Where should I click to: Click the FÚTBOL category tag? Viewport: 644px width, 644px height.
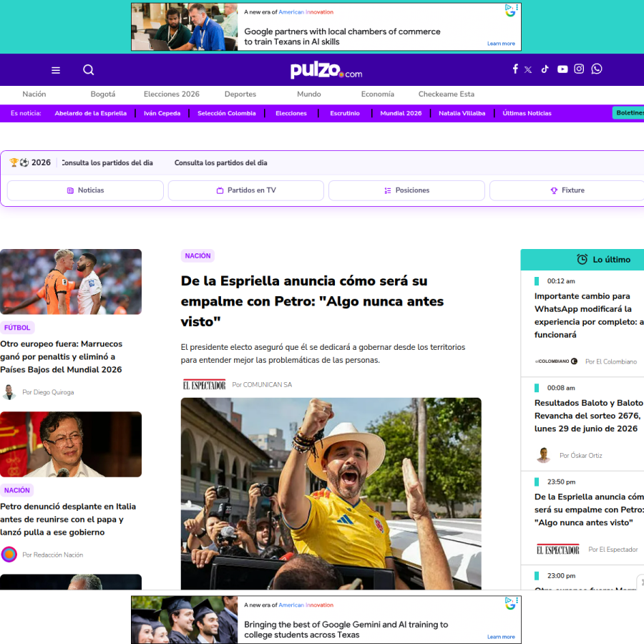tap(17, 327)
